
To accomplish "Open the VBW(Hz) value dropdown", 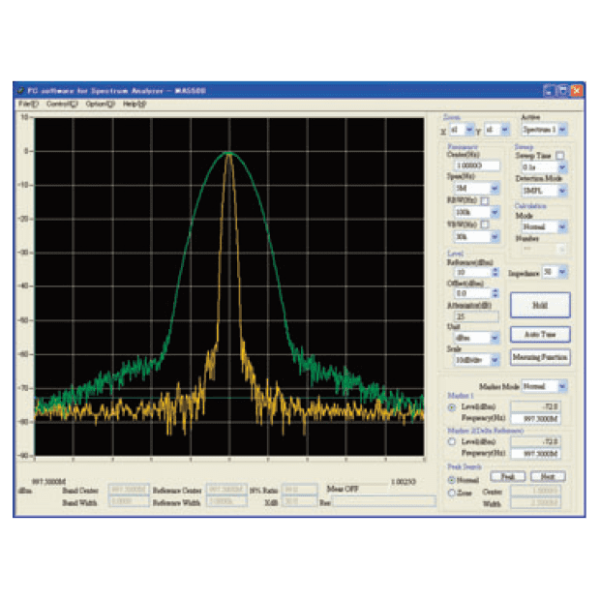I will pos(494,237).
